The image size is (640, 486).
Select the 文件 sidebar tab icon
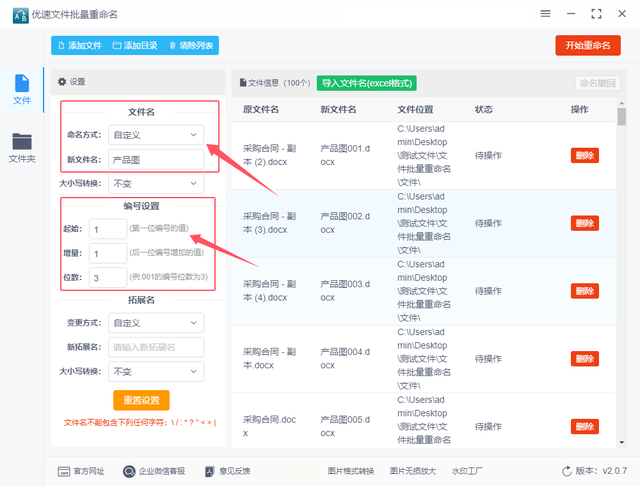[22, 83]
